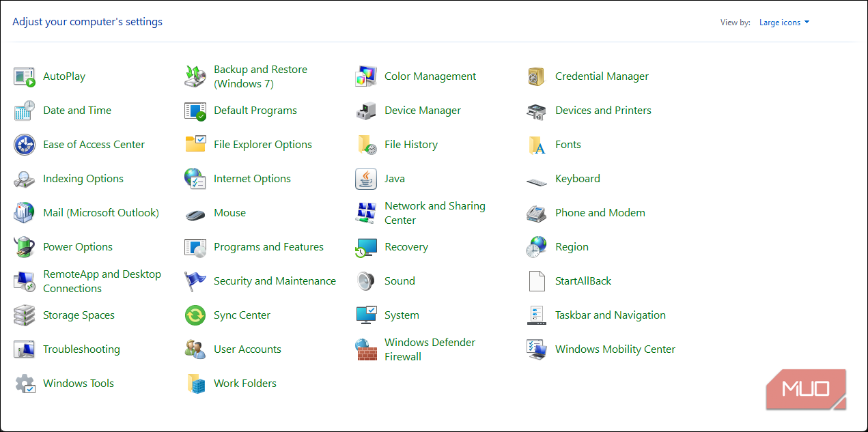Click the Mouse icon

195,214
